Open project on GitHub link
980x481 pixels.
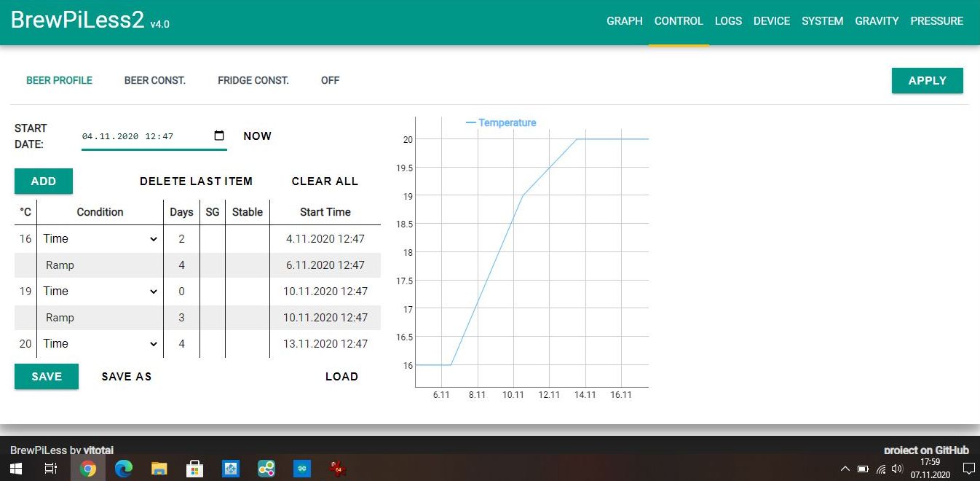[x=926, y=450]
